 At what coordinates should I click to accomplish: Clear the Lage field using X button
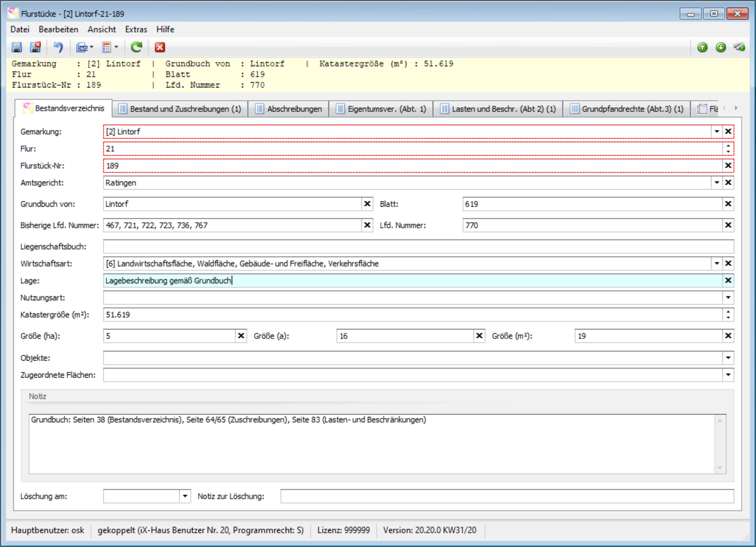(728, 280)
